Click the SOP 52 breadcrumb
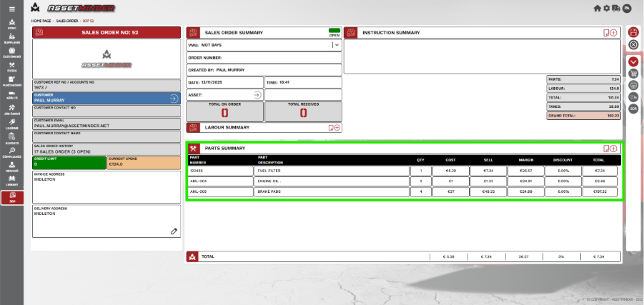Screen dimensions: 644x305 click(x=89, y=21)
